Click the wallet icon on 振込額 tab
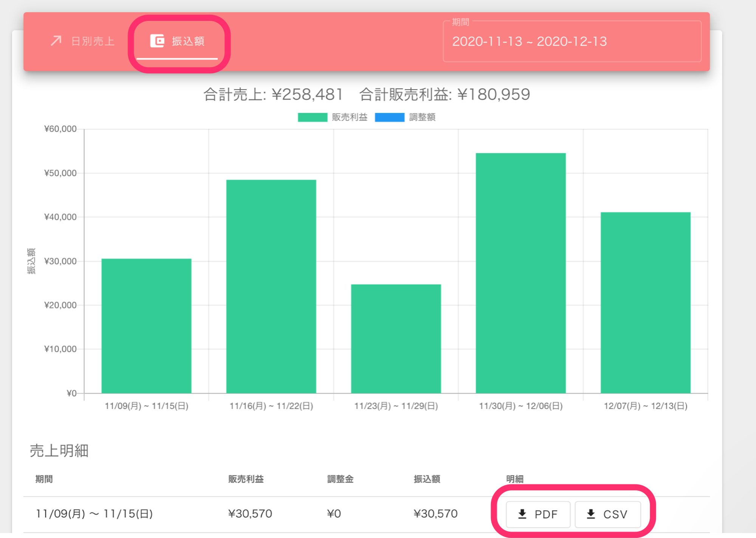Screen dimensions: 756x538 pos(157,41)
